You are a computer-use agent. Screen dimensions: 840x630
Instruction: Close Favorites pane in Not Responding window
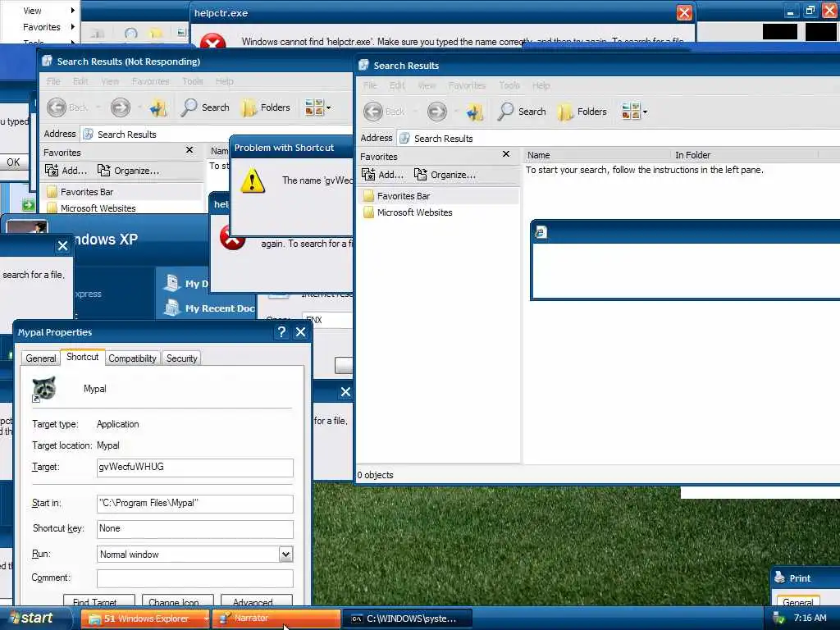[x=189, y=150]
